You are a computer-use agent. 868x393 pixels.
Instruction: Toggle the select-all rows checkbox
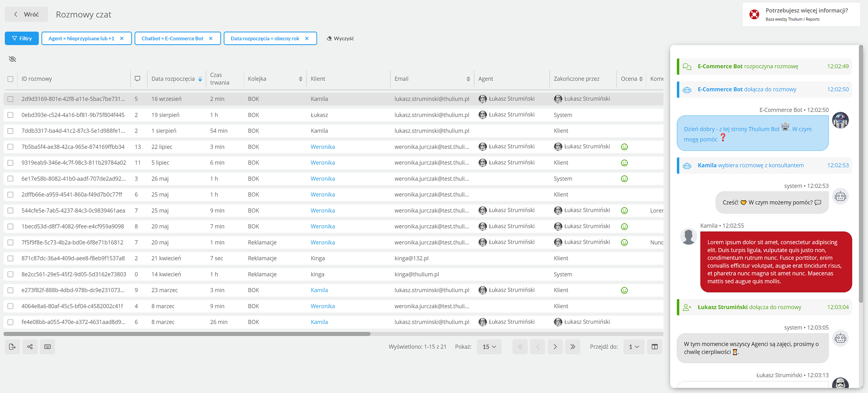pos(10,79)
